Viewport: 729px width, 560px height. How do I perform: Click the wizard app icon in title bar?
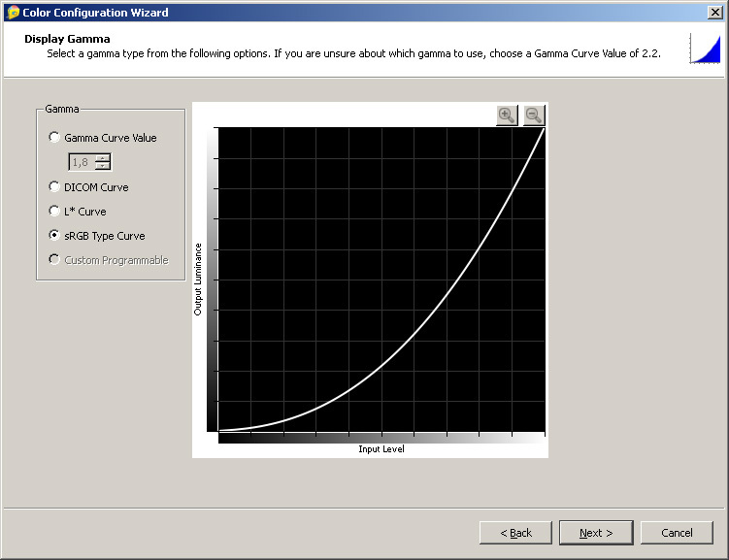13,13
